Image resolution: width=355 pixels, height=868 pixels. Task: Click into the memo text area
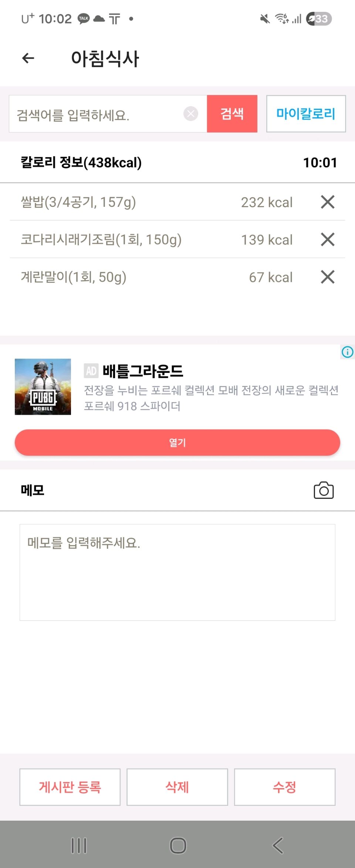point(177,572)
